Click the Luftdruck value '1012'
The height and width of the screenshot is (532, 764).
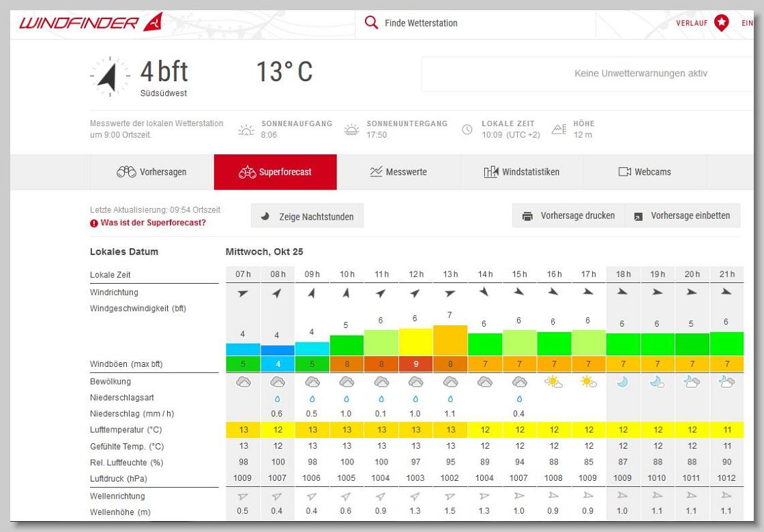[726, 478]
